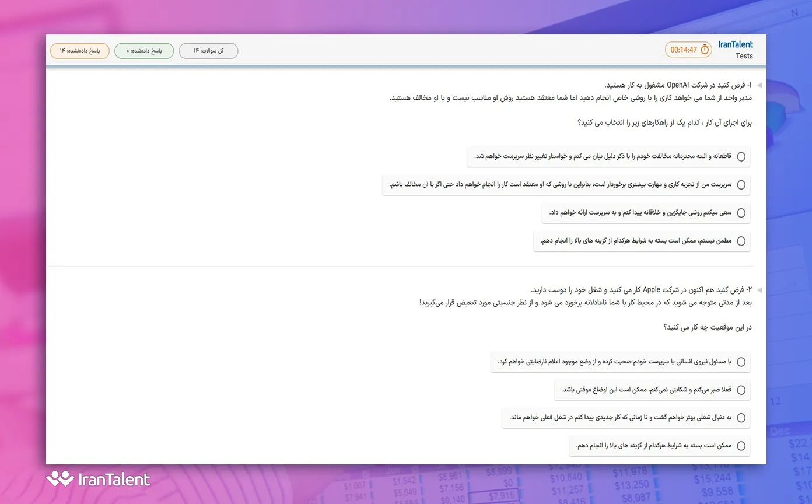
Task: Click the 'Tests' label under the IranTalent logo
Action: (744, 56)
